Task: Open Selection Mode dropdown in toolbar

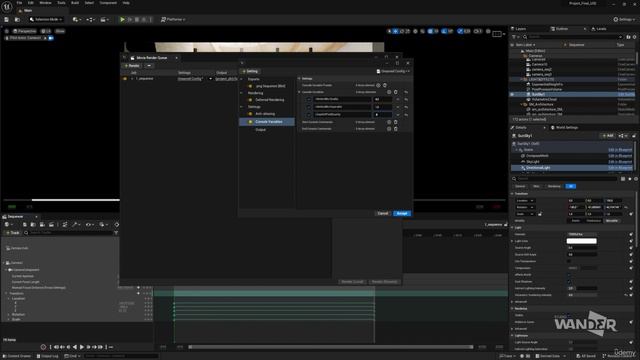Action: [46, 20]
